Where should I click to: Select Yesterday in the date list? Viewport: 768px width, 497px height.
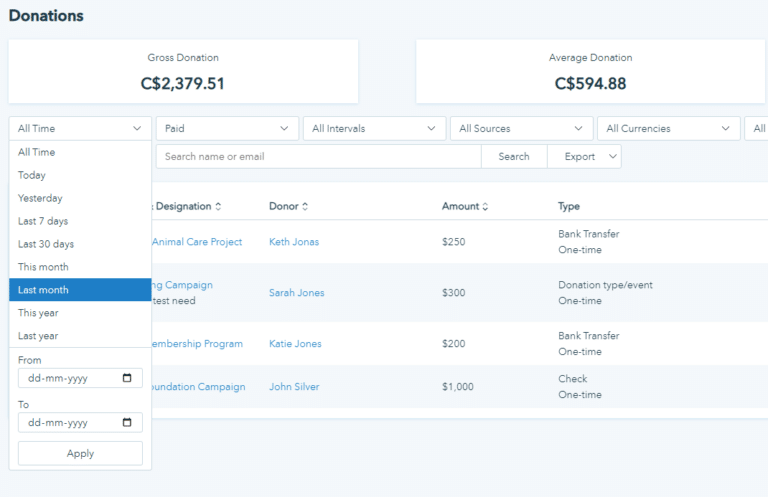pyautogui.click(x=80, y=198)
